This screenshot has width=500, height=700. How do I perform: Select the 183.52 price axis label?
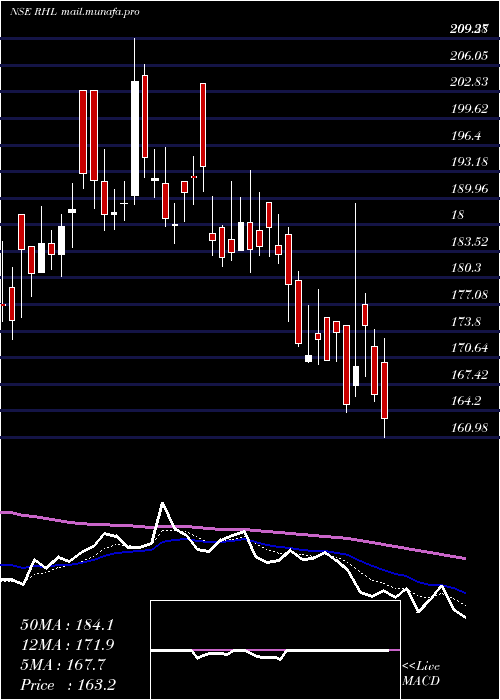[x=469, y=242]
